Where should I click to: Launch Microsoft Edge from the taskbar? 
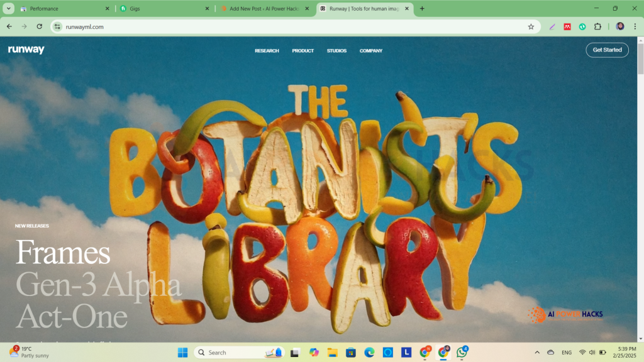369,353
